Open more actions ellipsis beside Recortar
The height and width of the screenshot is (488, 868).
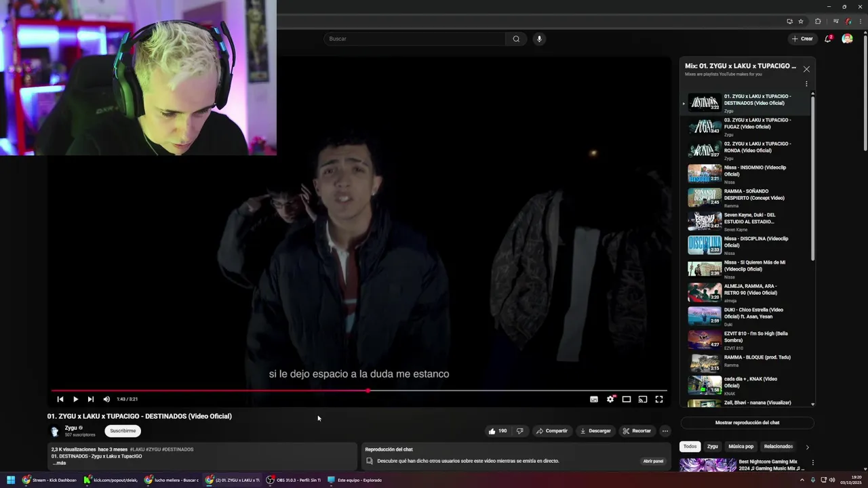pos(665,431)
